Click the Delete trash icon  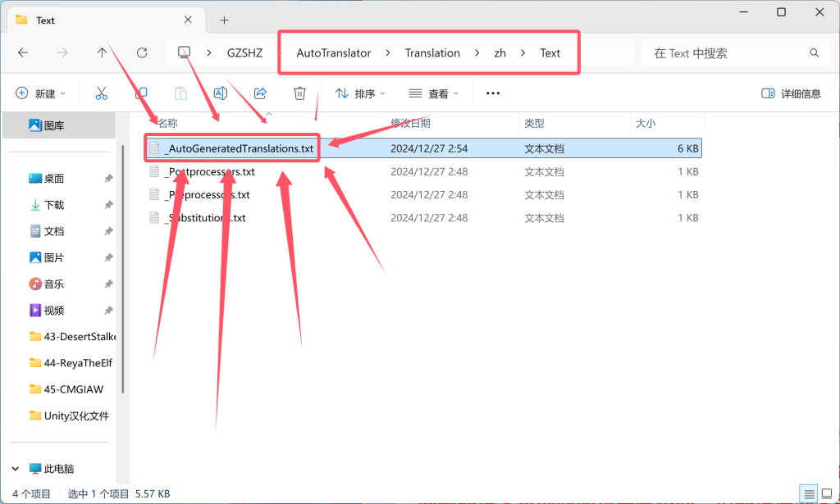(x=300, y=93)
